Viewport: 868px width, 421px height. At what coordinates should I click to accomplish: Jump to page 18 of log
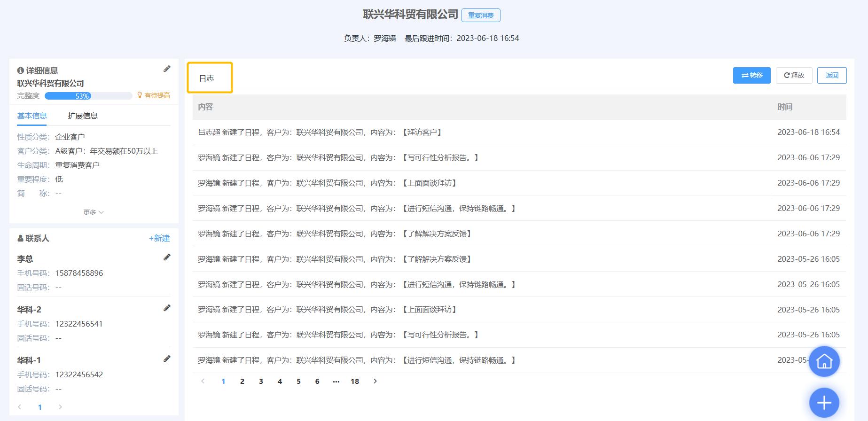pyautogui.click(x=355, y=381)
